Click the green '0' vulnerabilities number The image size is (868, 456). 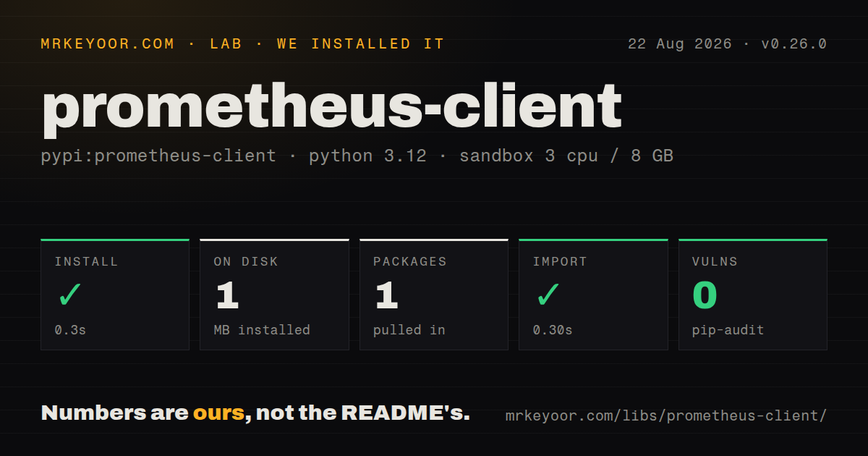point(705,295)
